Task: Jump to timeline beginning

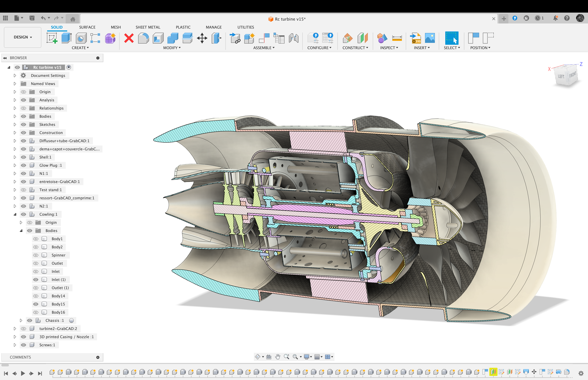Action: tap(6, 373)
